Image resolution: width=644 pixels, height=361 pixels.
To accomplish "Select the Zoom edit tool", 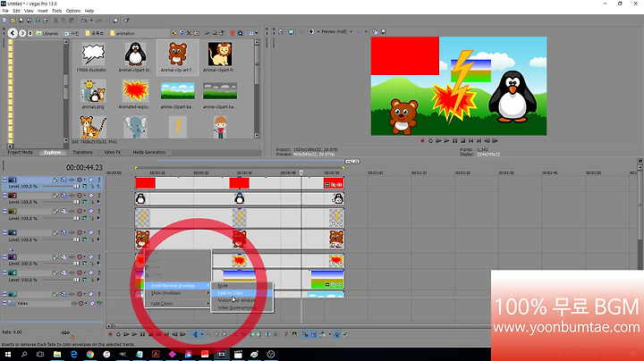I will click(x=225, y=334).
